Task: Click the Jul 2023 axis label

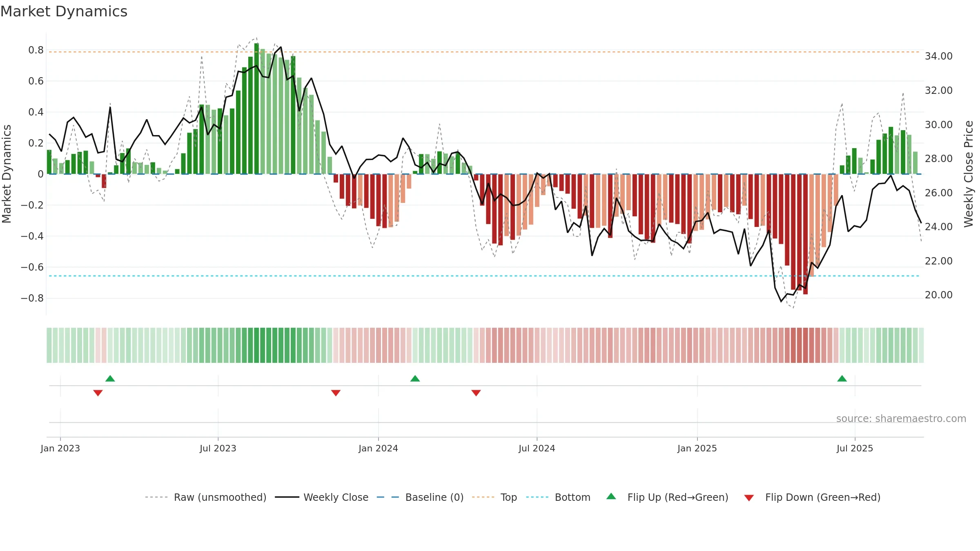Action: (x=218, y=448)
